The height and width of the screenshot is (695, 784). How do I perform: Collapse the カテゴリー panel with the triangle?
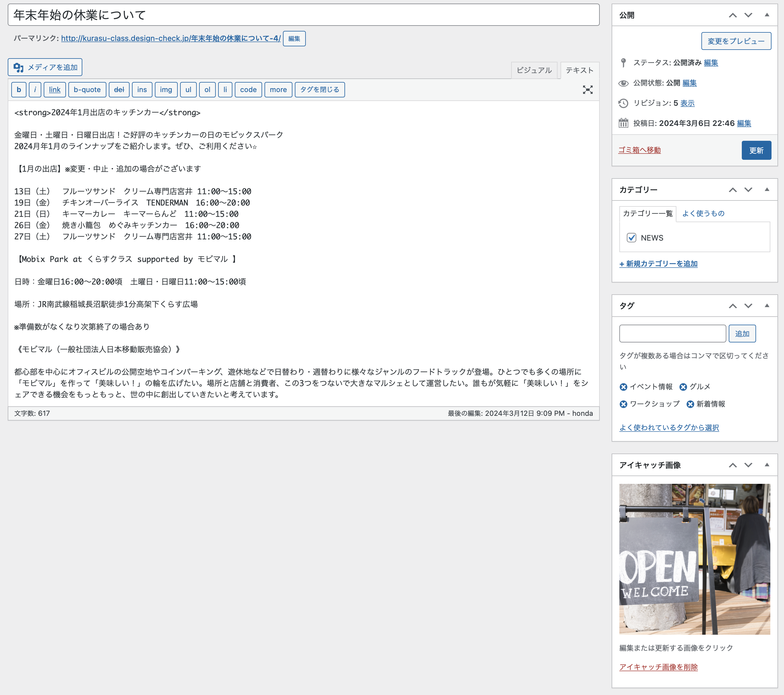pos(767,189)
